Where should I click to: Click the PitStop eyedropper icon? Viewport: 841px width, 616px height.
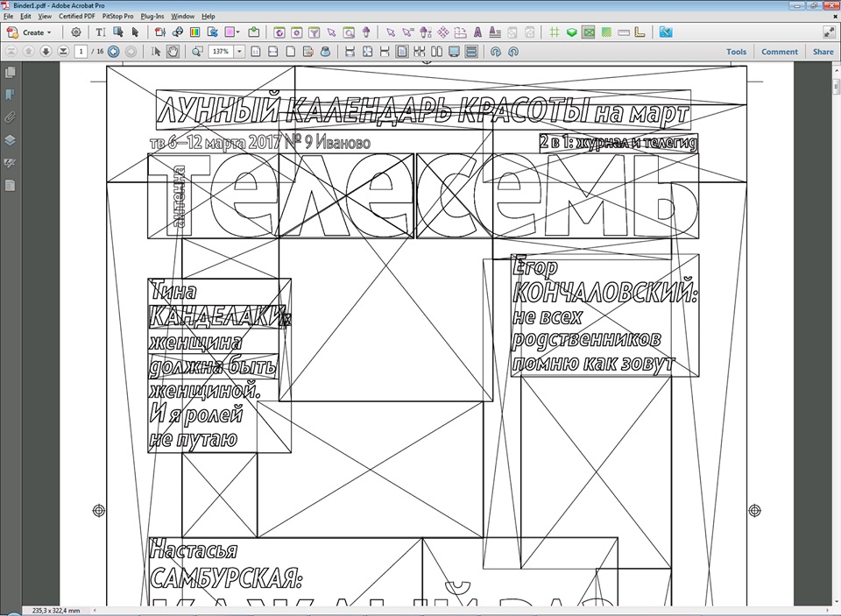(366, 32)
